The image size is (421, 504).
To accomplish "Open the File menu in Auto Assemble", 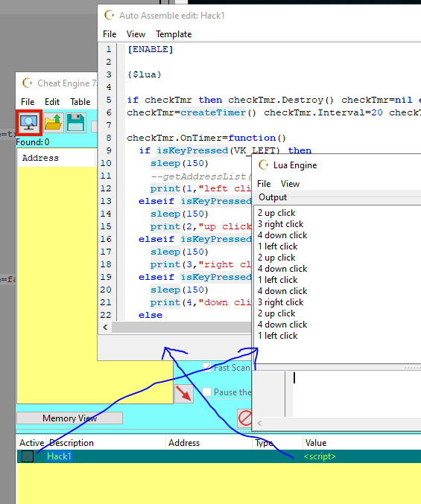I will [110, 34].
